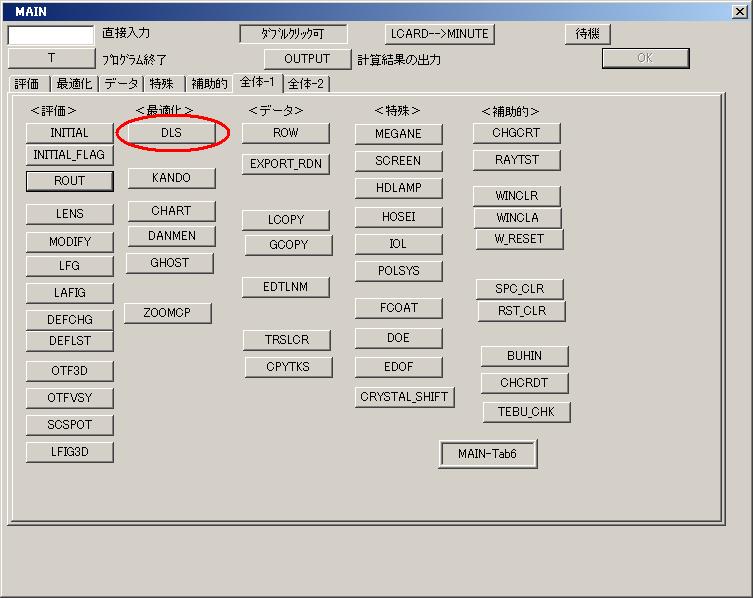
Task: Click the CHGCRT button
Action: click(517, 133)
